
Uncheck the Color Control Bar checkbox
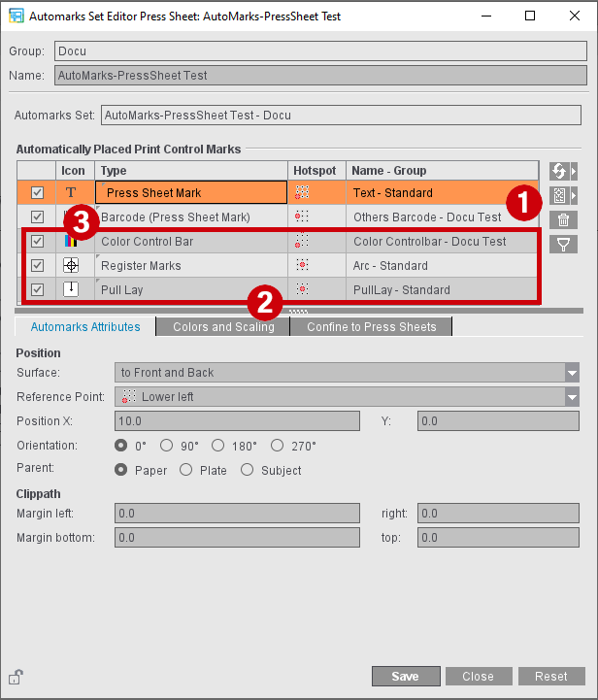(x=38, y=241)
